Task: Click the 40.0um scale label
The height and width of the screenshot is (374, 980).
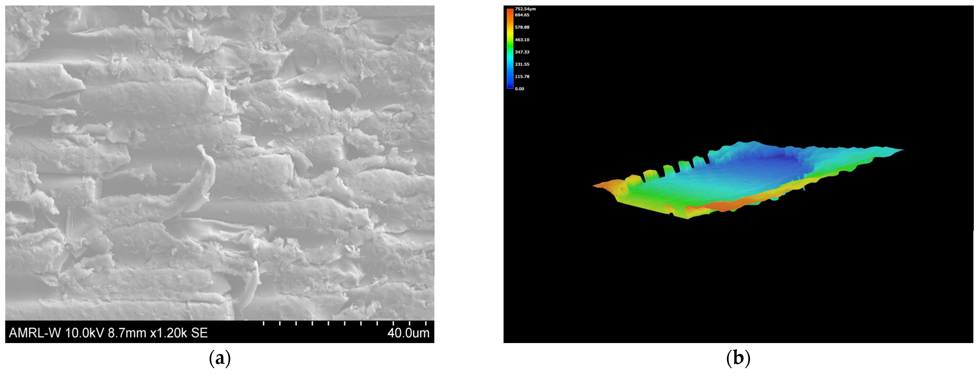Action: pyautogui.click(x=408, y=333)
